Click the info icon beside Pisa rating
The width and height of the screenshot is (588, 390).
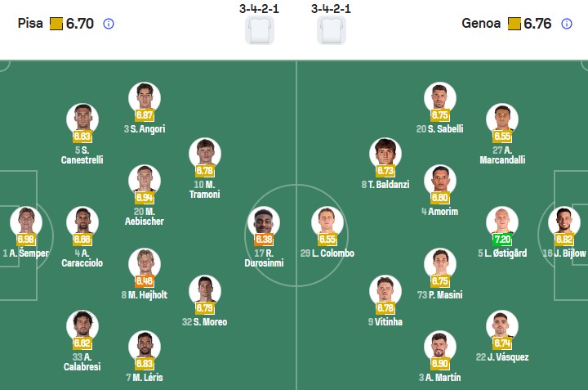coord(109,24)
